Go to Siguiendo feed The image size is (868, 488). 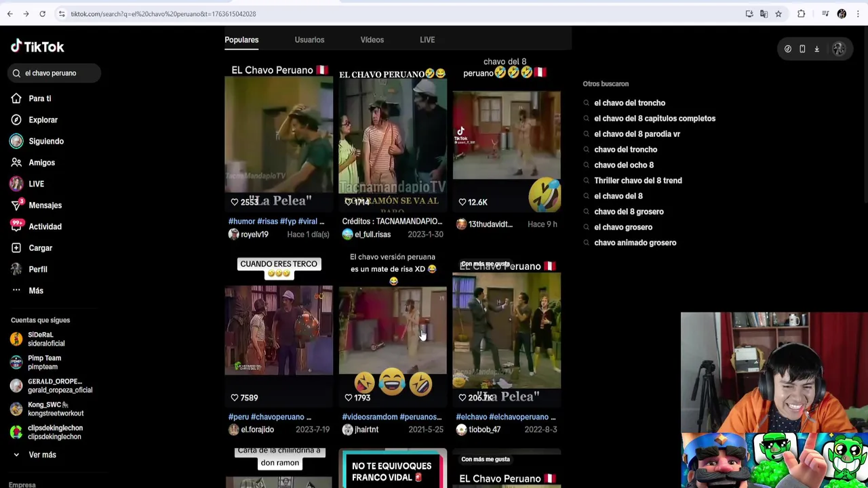(x=45, y=141)
